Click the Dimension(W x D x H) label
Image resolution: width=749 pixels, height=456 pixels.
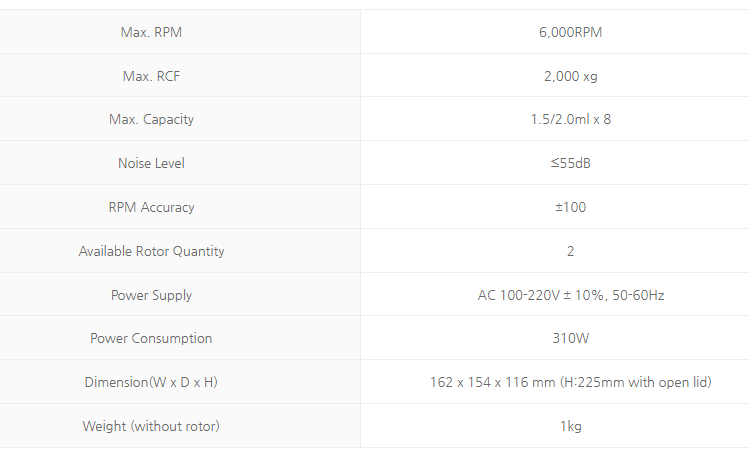point(151,382)
